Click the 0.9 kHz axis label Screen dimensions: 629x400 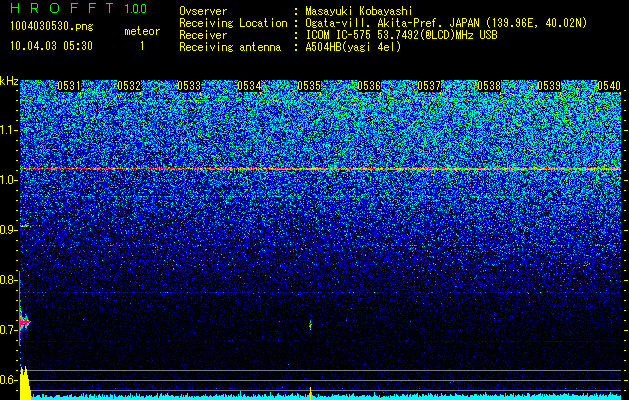pyautogui.click(x=7, y=230)
